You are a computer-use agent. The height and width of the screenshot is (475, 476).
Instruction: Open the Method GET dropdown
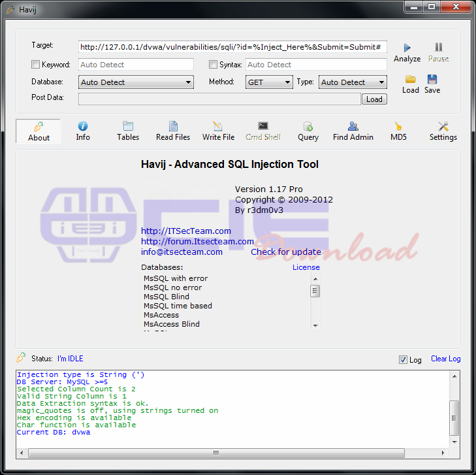click(269, 82)
